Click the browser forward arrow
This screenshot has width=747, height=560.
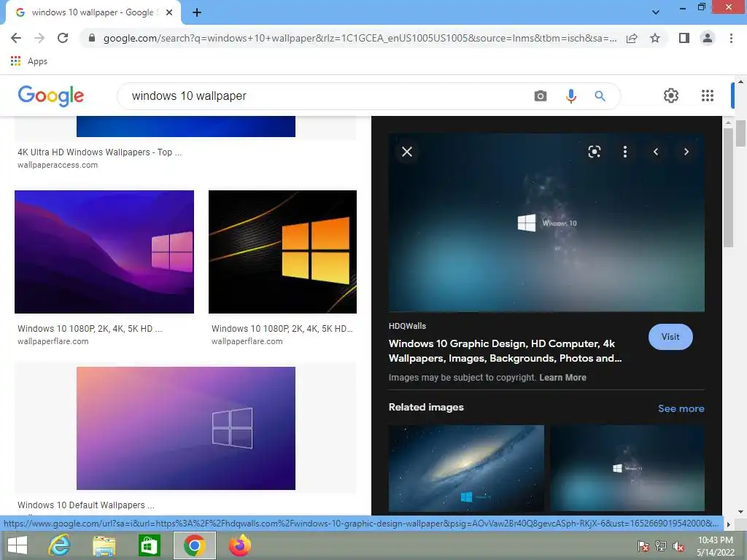[x=39, y=38]
